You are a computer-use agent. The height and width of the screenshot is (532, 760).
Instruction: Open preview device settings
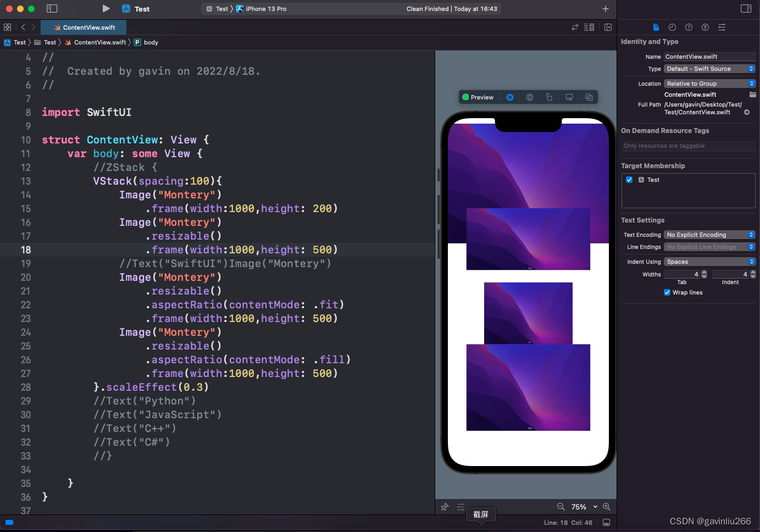[569, 97]
